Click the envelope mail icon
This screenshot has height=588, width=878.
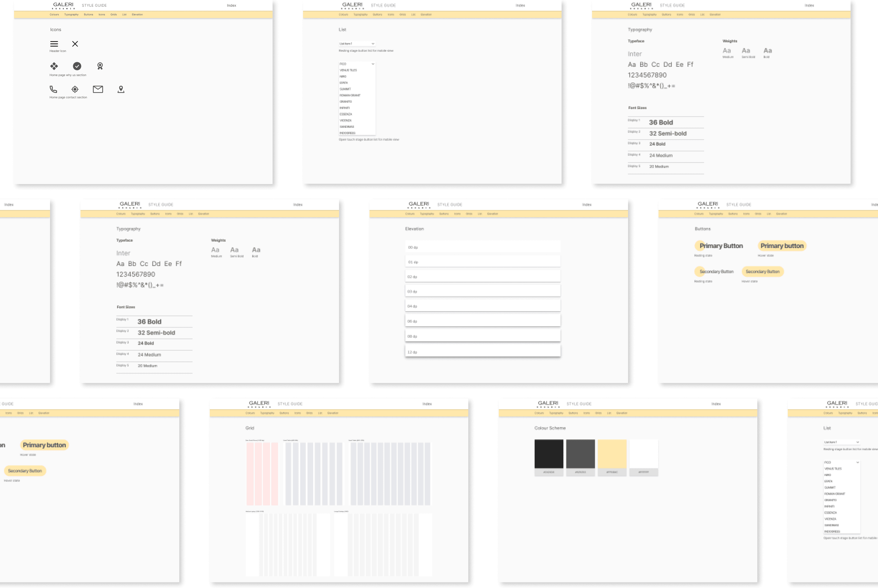point(98,89)
